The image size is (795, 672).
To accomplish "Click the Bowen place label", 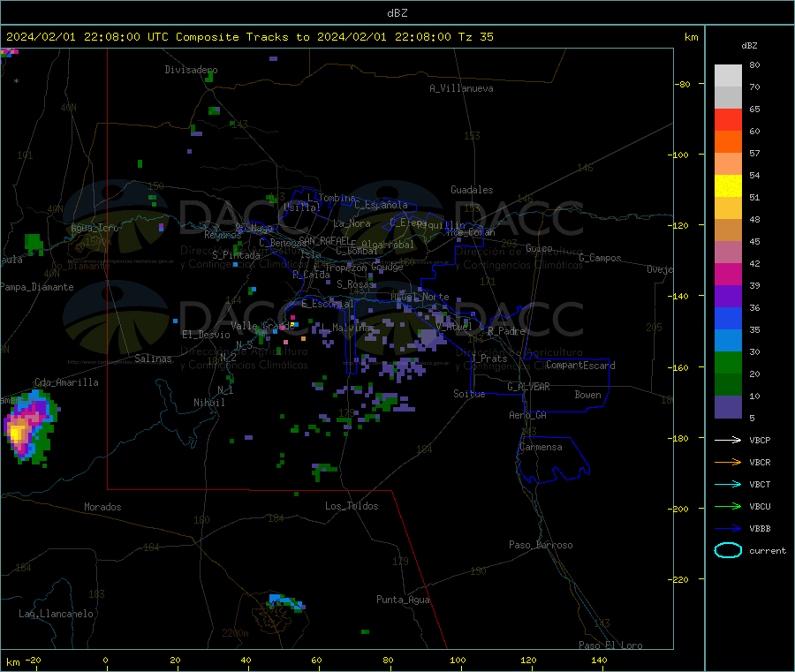I will pyautogui.click(x=587, y=395).
